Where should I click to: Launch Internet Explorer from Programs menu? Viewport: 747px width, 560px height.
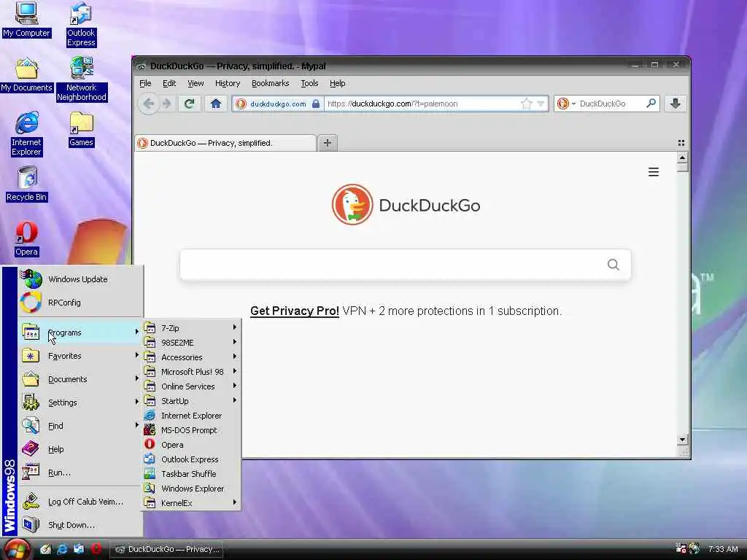191,416
